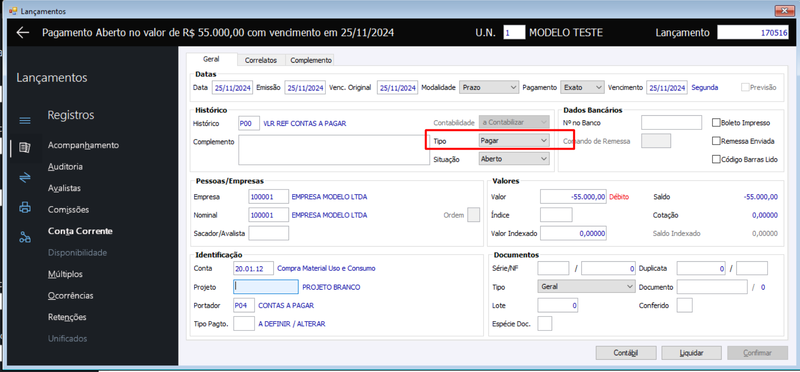Click the Projeto input field
Screen dimensions: 800x372
point(265,287)
